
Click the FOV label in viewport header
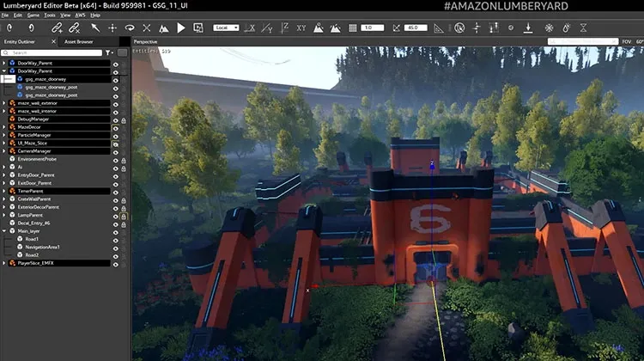pyautogui.click(x=626, y=41)
